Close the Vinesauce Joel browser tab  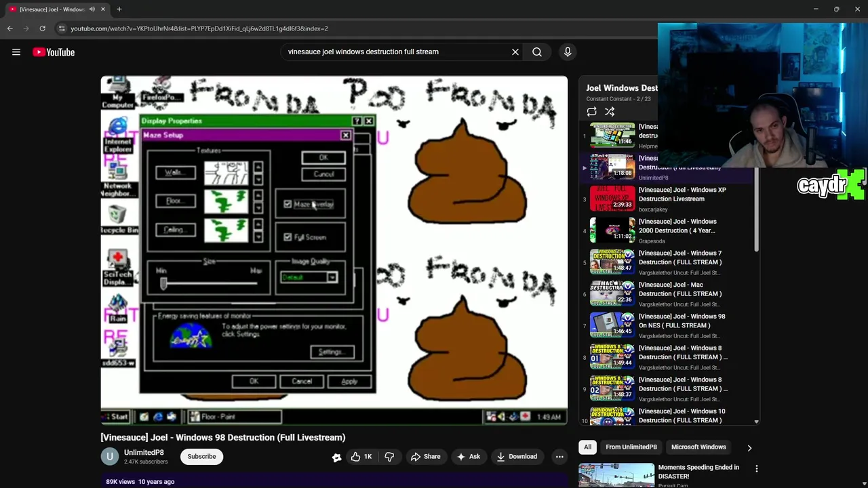tap(103, 9)
